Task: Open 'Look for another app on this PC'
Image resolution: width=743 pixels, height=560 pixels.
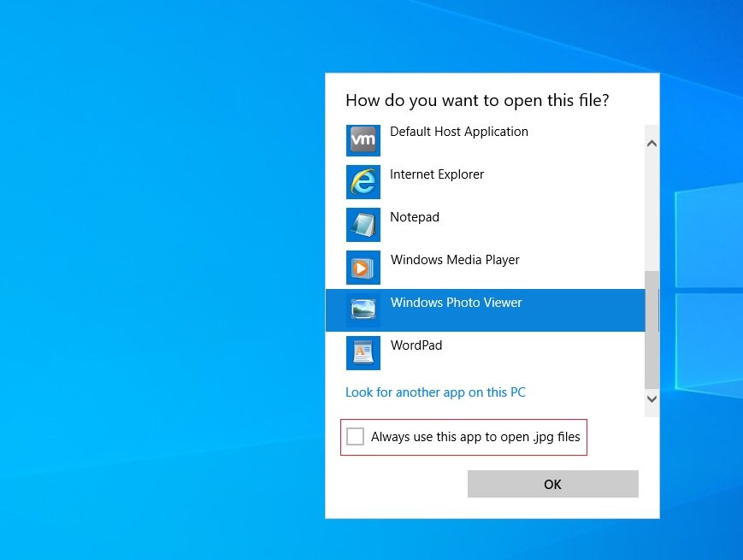Action: [435, 392]
